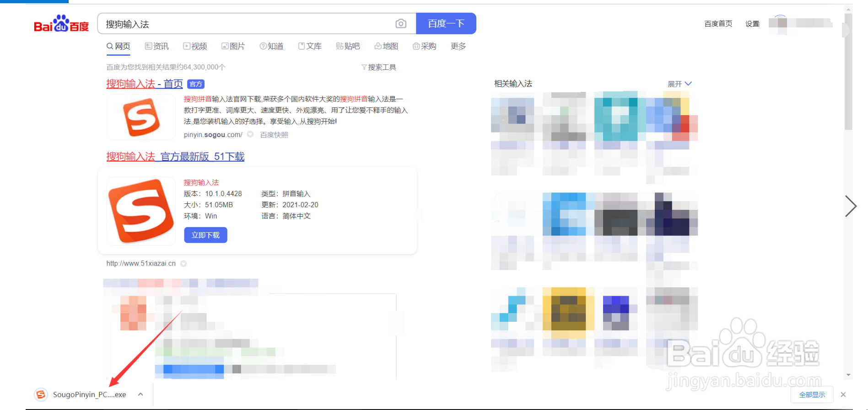Screen dimensions: 868x410
Task: Switch to the 资讯 tab
Action: pyautogui.click(x=157, y=46)
